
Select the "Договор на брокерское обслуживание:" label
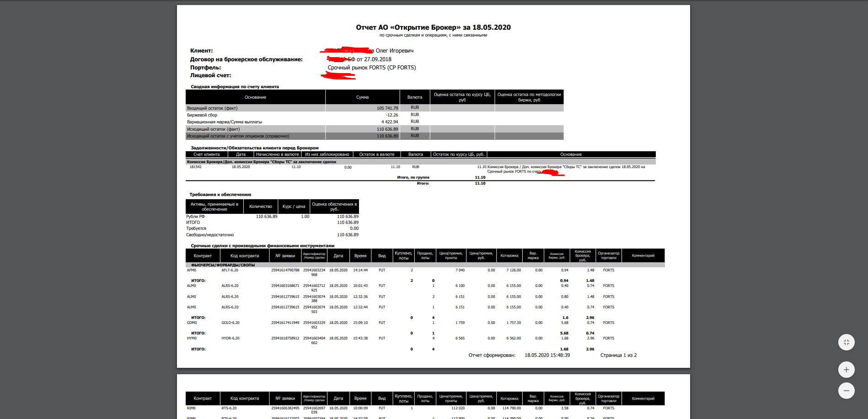(x=246, y=59)
